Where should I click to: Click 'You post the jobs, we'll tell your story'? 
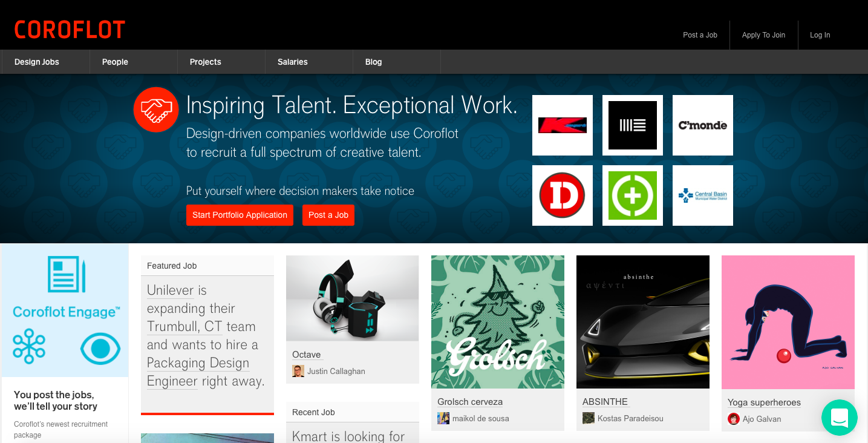point(56,401)
